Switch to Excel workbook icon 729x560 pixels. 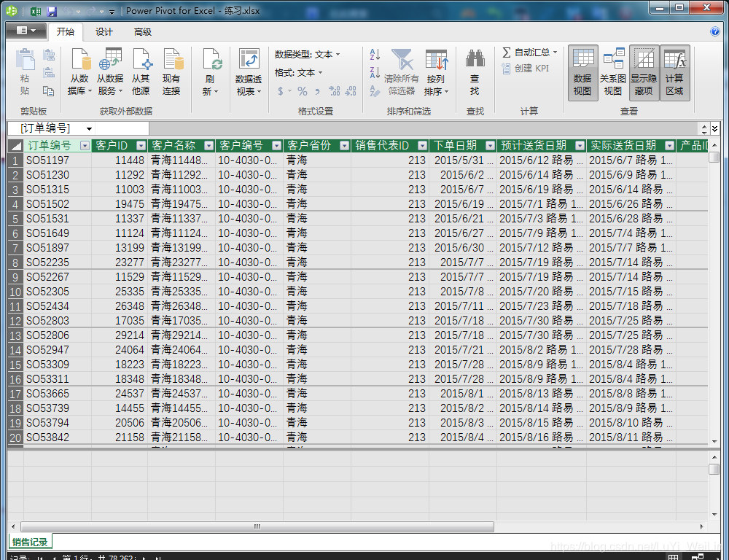[x=35, y=11]
